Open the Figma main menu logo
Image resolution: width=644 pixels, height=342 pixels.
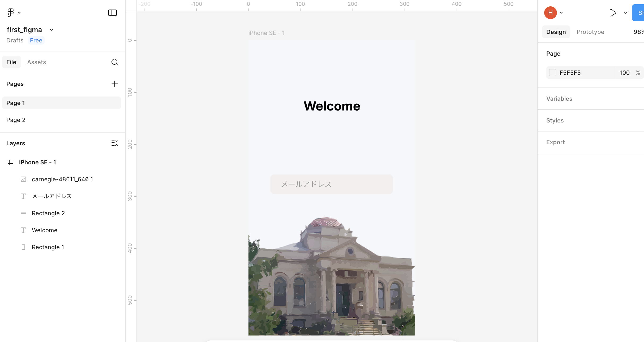point(10,13)
